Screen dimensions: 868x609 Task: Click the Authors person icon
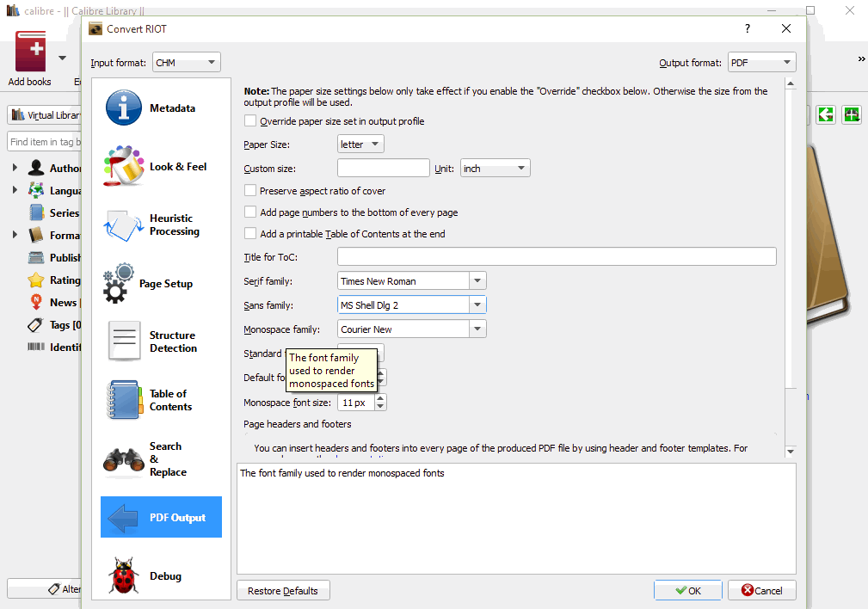[x=36, y=168]
